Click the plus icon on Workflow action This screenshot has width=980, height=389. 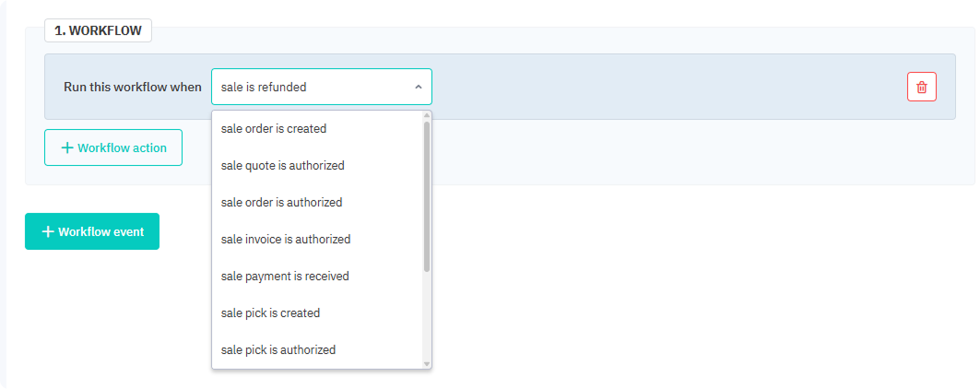[66, 147]
